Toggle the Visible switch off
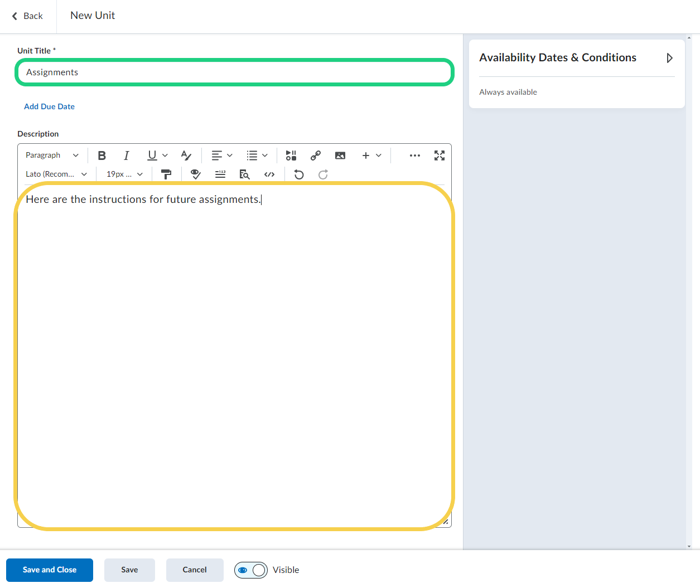The width and height of the screenshot is (700, 588). click(251, 570)
